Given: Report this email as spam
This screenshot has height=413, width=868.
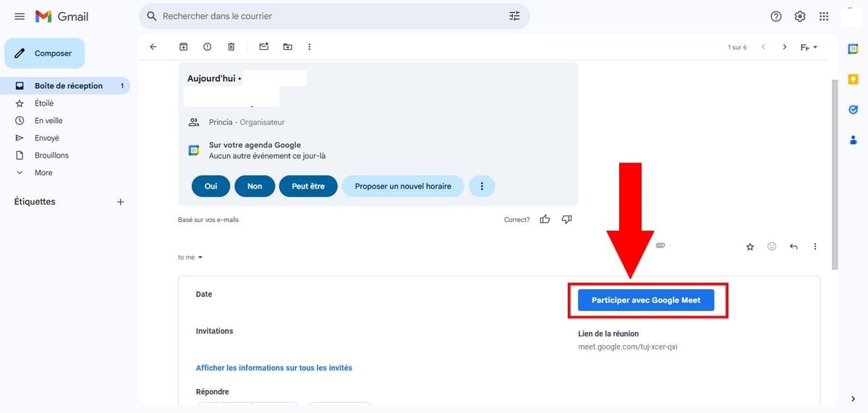Looking at the screenshot, I should tap(208, 47).
